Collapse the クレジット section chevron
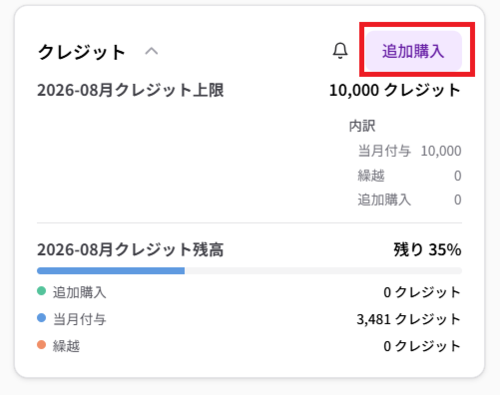The image size is (500, 395). click(151, 51)
